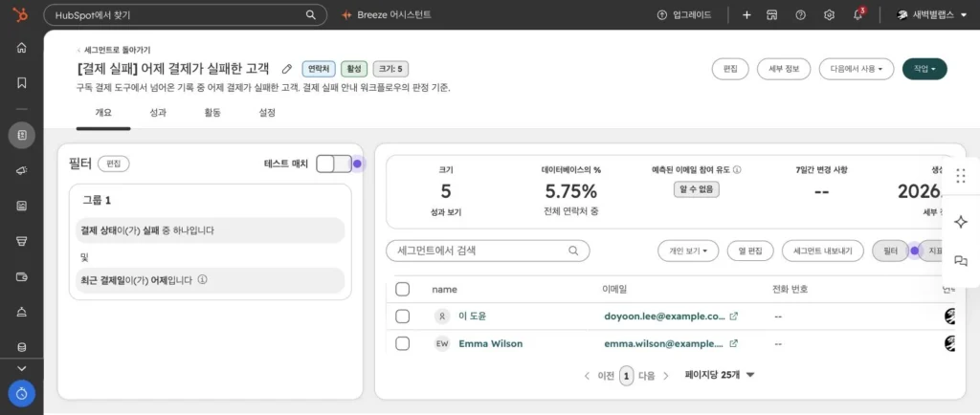Open the Content sidebar icon

click(x=22, y=206)
